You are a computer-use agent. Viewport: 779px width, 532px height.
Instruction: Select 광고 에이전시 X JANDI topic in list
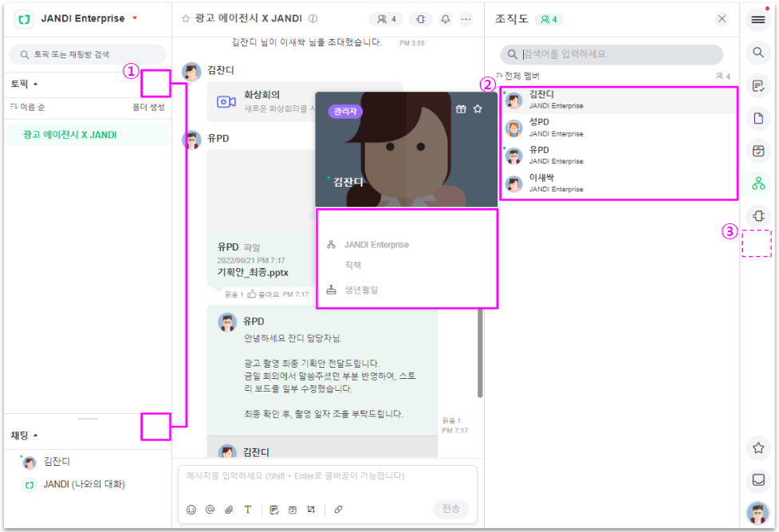70,135
